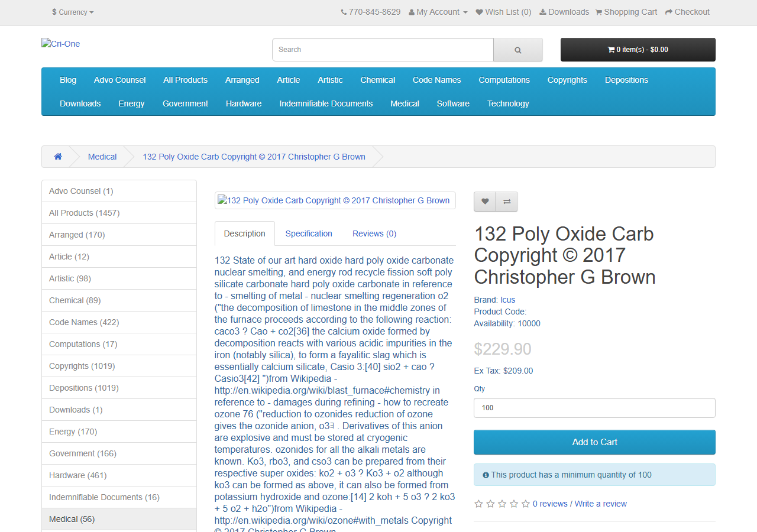Select Depositions (1019) in sidebar

pyautogui.click(x=119, y=388)
